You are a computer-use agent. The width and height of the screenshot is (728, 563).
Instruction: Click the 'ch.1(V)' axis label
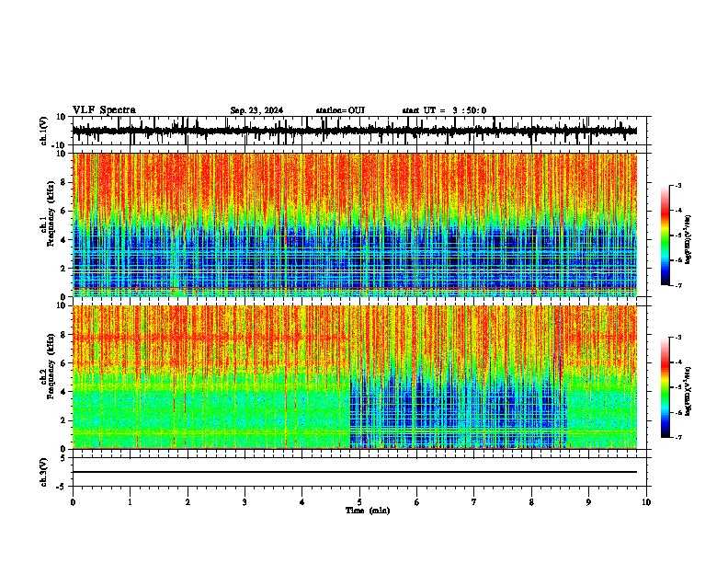click(x=44, y=131)
